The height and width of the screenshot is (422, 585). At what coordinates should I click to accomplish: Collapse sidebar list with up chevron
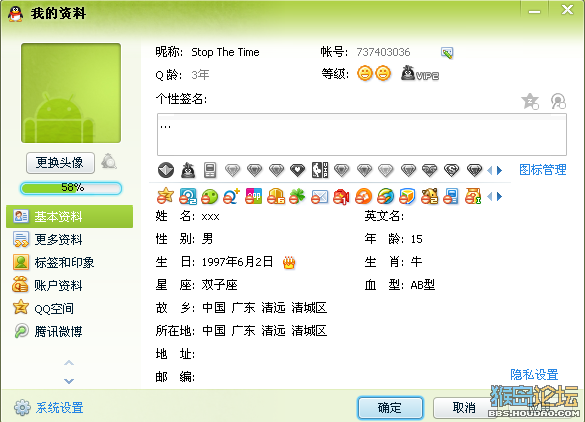tap(69, 363)
